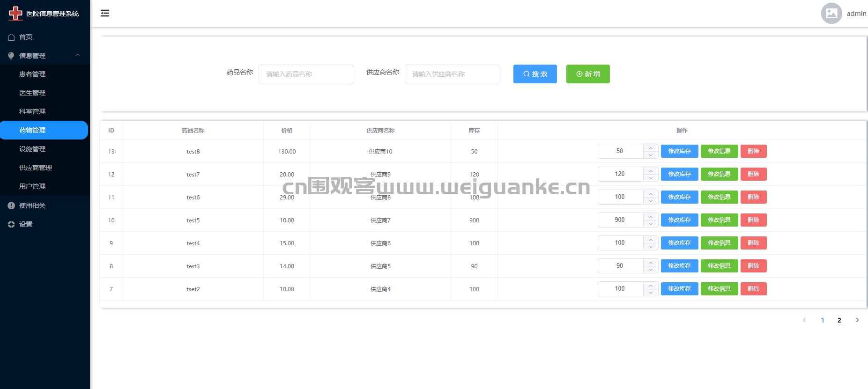
Task: Click the 供应商名称 input field
Action: coord(452,74)
